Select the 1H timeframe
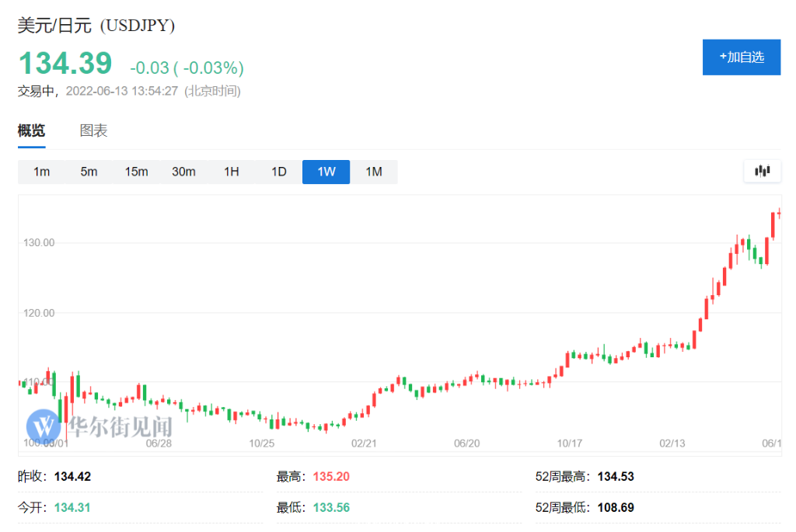The height and width of the screenshot is (532, 796). click(232, 172)
